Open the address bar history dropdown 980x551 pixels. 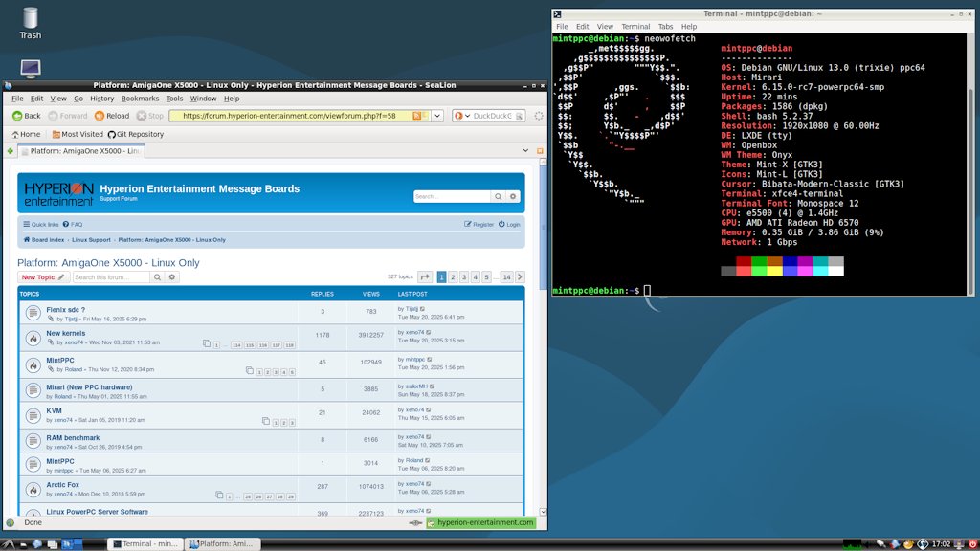[x=437, y=116]
